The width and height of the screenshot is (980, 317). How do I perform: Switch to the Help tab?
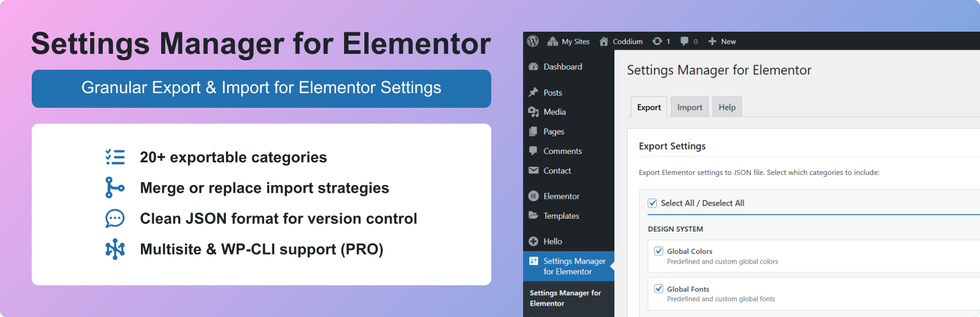pyautogui.click(x=727, y=107)
